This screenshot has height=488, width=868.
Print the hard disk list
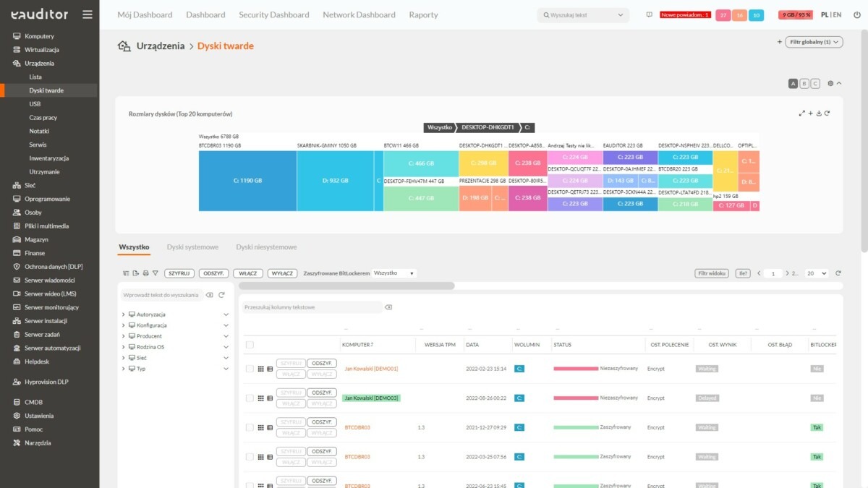(x=146, y=273)
